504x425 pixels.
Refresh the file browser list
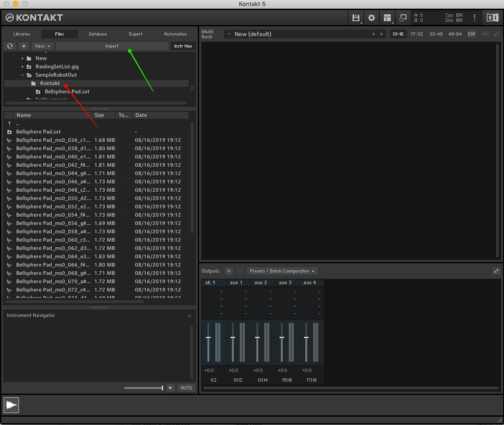coord(10,46)
